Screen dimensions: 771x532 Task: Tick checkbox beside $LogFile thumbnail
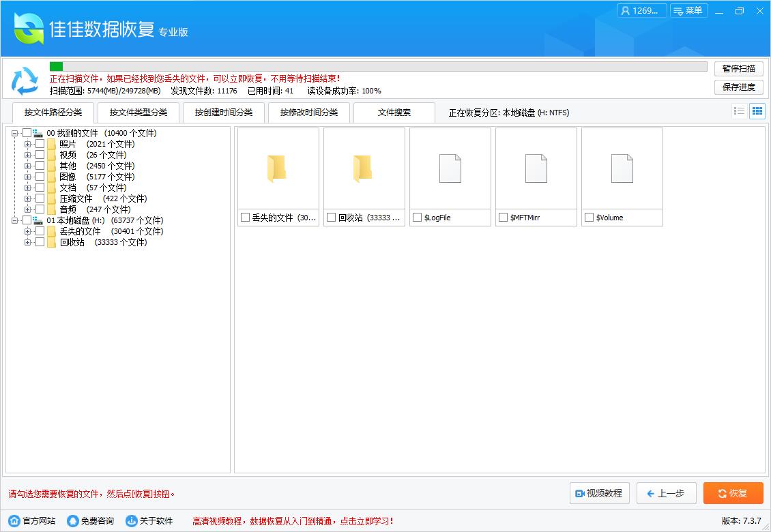coord(417,218)
